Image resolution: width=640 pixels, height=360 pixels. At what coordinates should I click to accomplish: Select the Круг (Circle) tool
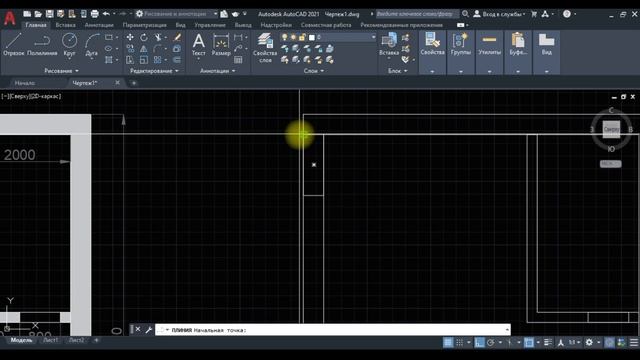[x=69, y=44]
